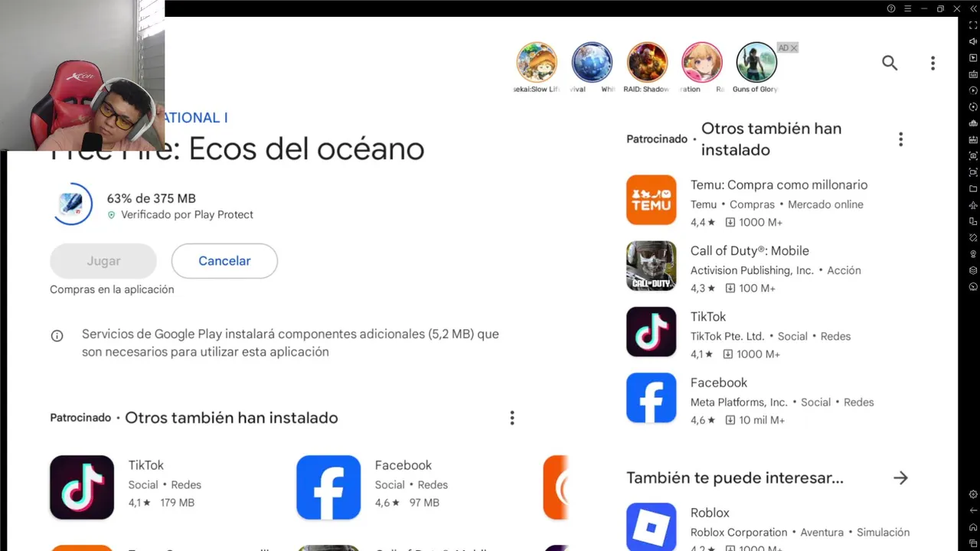Viewport: 980px width, 551px height.
Task: Click the APK install sidebar icon
Action: [973, 140]
